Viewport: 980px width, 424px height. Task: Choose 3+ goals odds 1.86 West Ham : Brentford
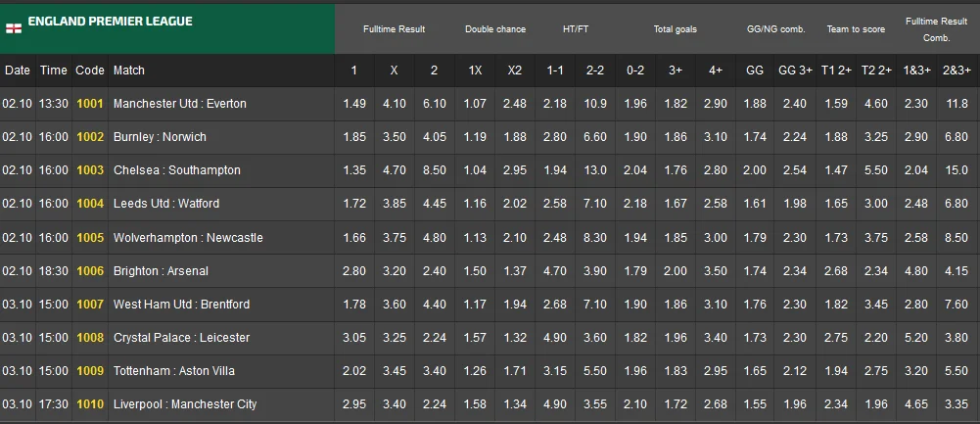coord(676,305)
